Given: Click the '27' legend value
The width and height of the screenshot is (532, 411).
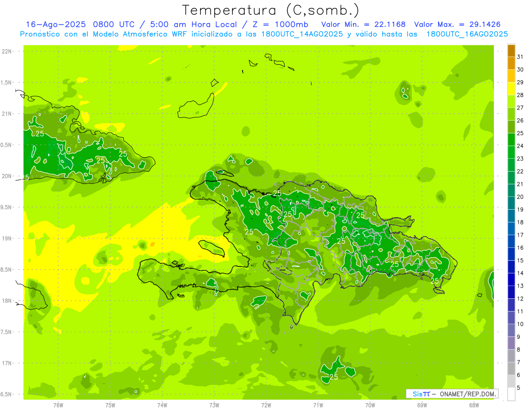Looking at the screenshot, I should click(x=520, y=108).
